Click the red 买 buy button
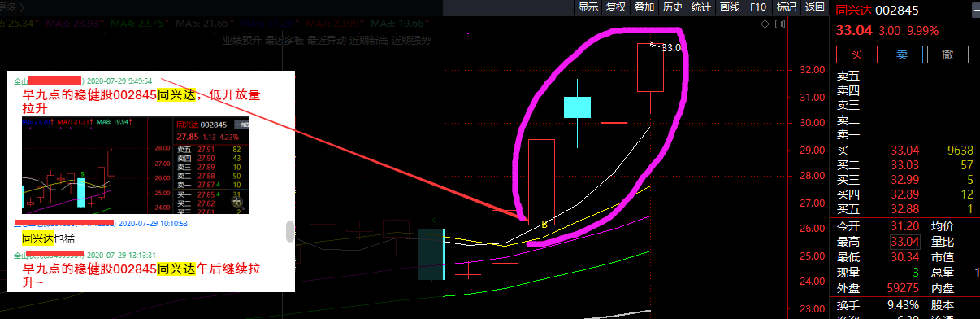Screen dimensions: 980x319 [856, 55]
